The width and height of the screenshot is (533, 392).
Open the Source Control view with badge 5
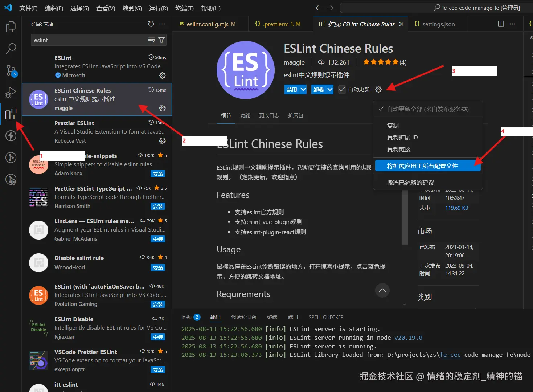(11, 71)
